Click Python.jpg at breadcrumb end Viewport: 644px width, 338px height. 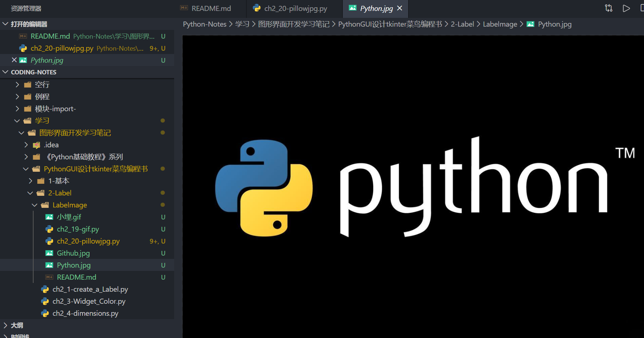coord(555,24)
